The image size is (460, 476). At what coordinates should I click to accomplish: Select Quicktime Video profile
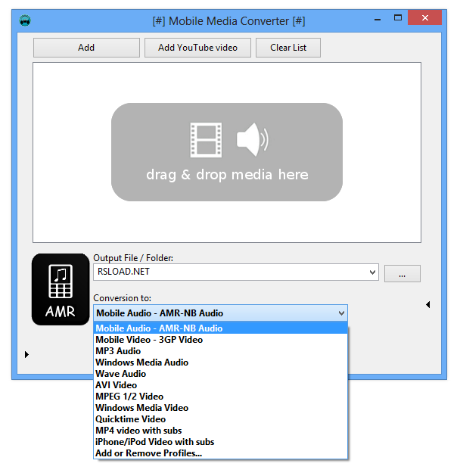(x=220, y=419)
